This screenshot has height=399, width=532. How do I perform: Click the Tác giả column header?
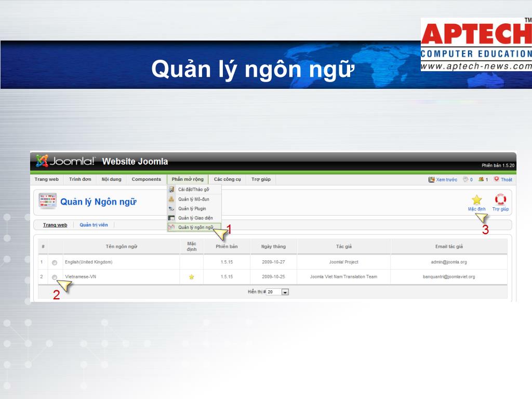coord(344,246)
